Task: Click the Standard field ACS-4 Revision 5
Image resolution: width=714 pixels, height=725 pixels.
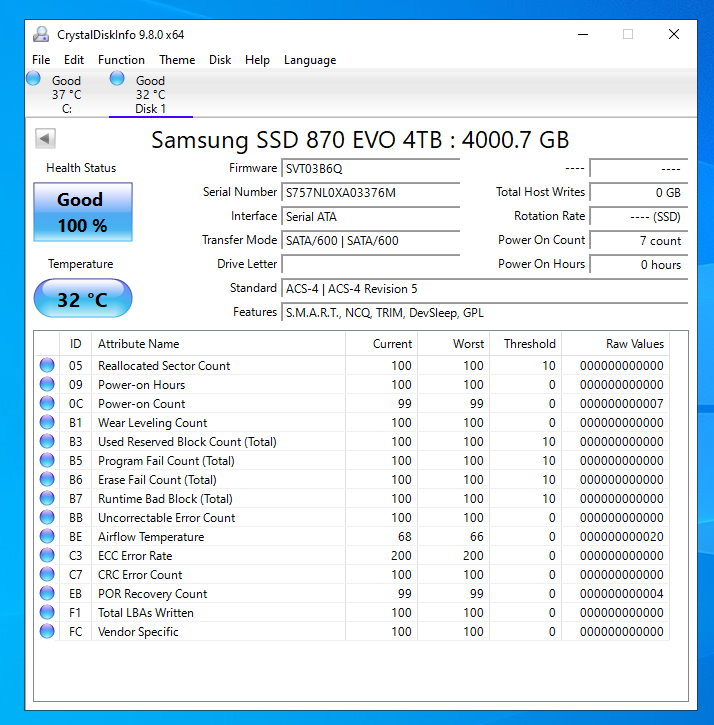Action: (485, 289)
